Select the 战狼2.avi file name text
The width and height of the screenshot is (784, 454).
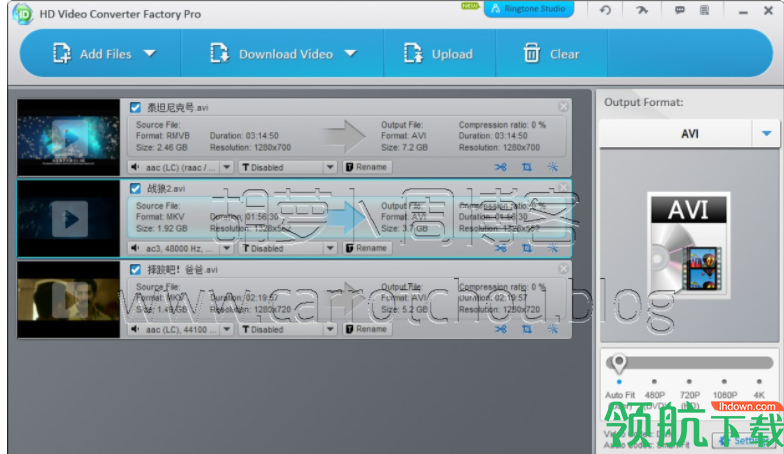166,188
